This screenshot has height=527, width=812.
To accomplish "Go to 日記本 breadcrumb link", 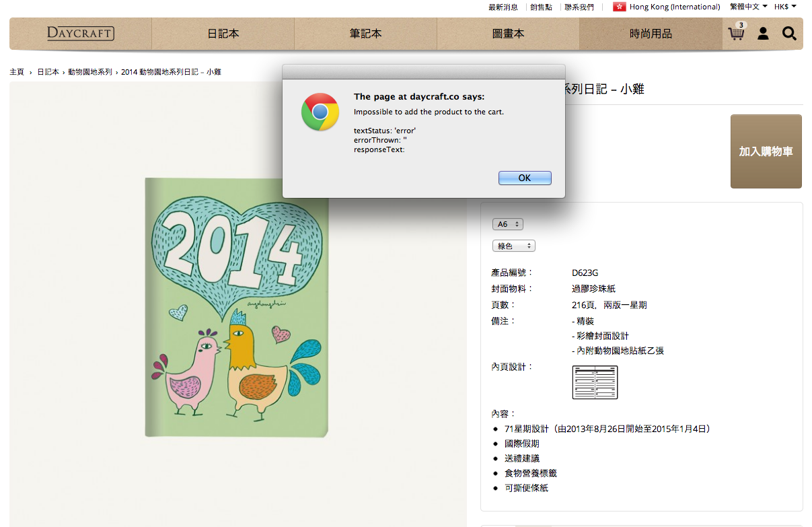I will pyautogui.click(x=48, y=71).
